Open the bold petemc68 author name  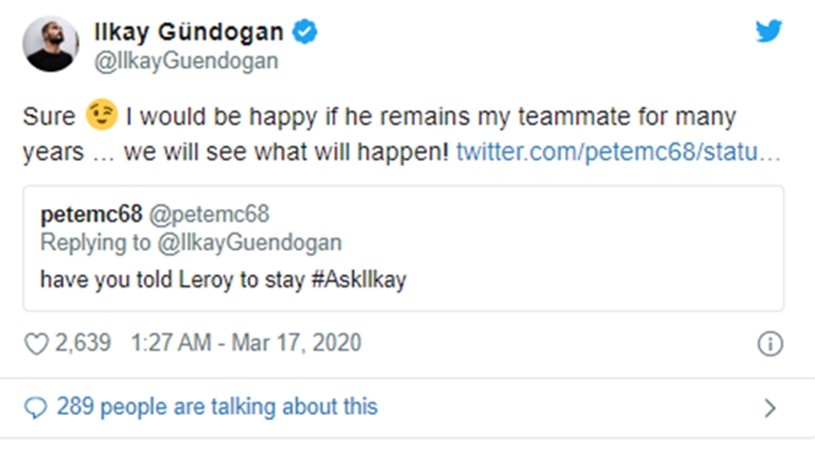[x=91, y=215]
